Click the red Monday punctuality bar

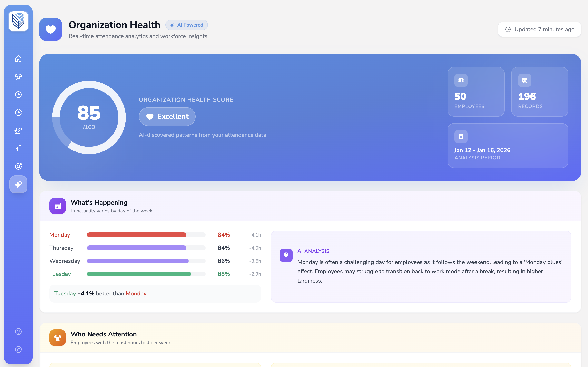(137, 235)
